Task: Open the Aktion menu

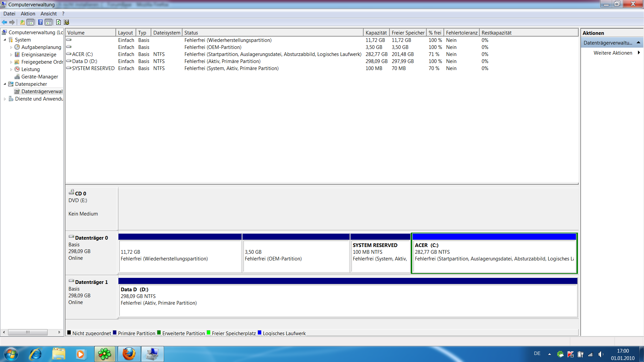Action: (x=28, y=14)
